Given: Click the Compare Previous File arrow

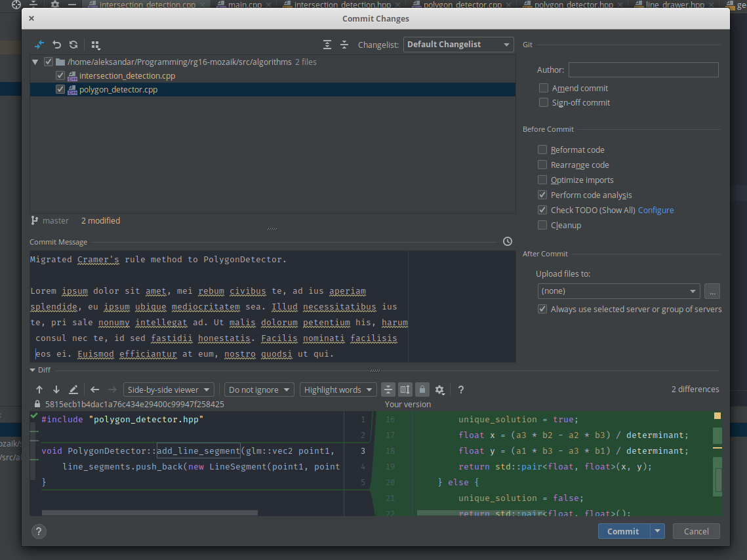Looking at the screenshot, I should point(95,390).
